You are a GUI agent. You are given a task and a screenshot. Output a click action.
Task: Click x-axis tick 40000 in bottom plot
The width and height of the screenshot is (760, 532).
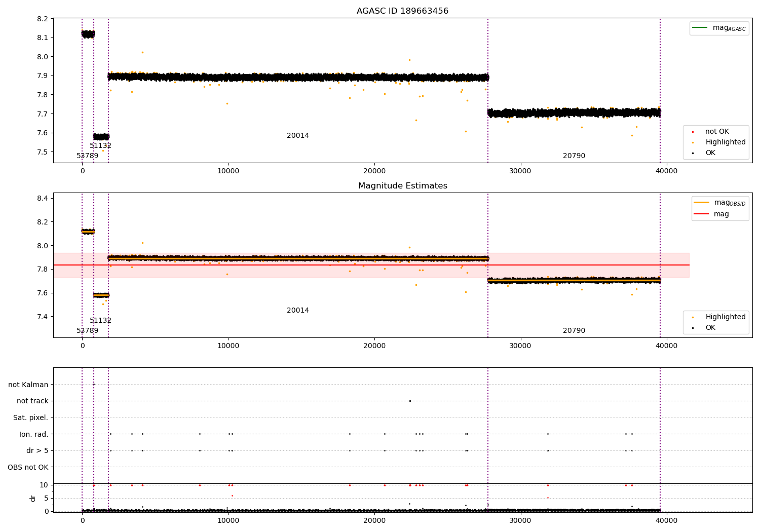coord(666,520)
